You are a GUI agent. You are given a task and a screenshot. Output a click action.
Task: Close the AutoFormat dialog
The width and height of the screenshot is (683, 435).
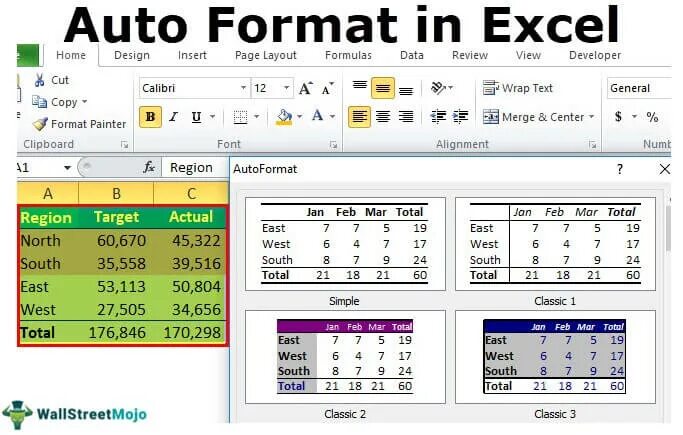[x=665, y=169]
